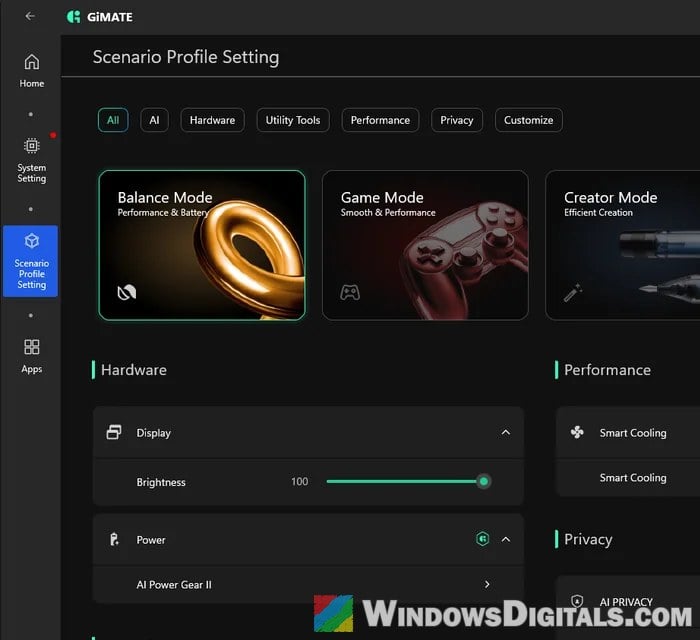Switch to the Utility Tools filter
Viewport: 700px width, 640px height.
[293, 120]
